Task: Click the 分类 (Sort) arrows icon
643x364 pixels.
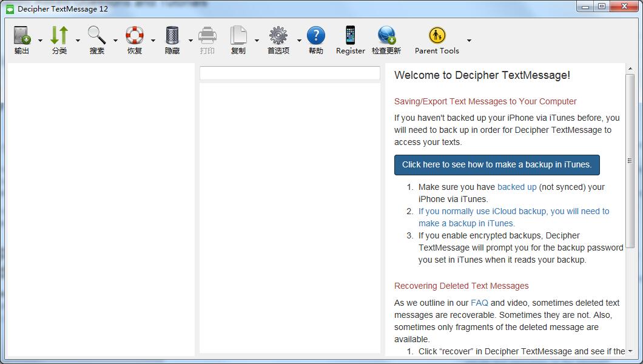Action: (59, 36)
